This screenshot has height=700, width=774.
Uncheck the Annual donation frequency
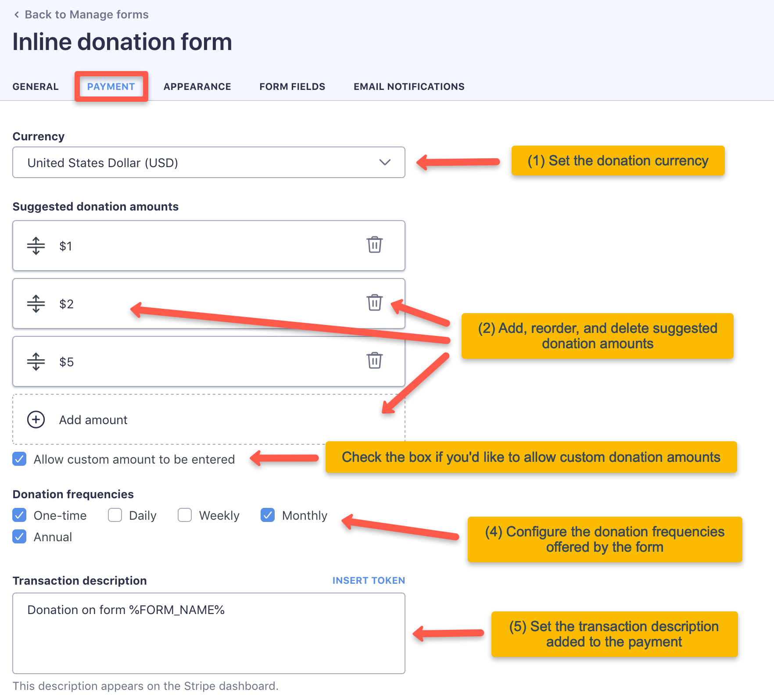(x=19, y=536)
